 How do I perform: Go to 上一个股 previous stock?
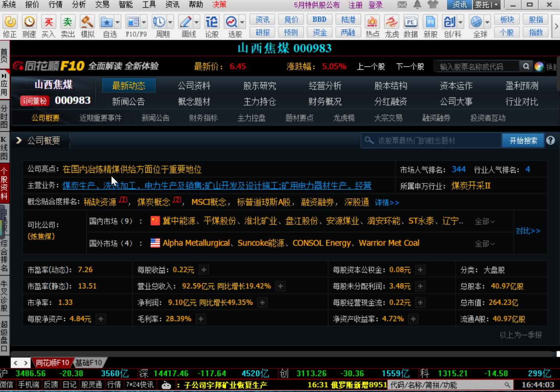(x=370, y=67)
